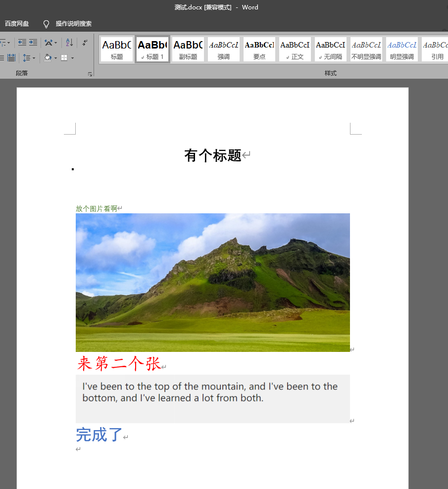Apply the 副标题 style
Screen dimensions: 448x489
click(x=188, y=49)
